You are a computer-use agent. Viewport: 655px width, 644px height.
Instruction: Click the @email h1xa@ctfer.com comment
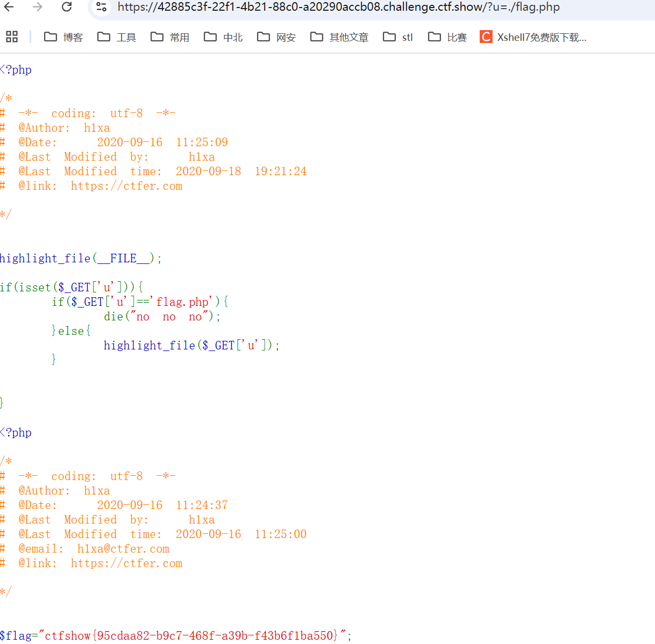(85, 549)
